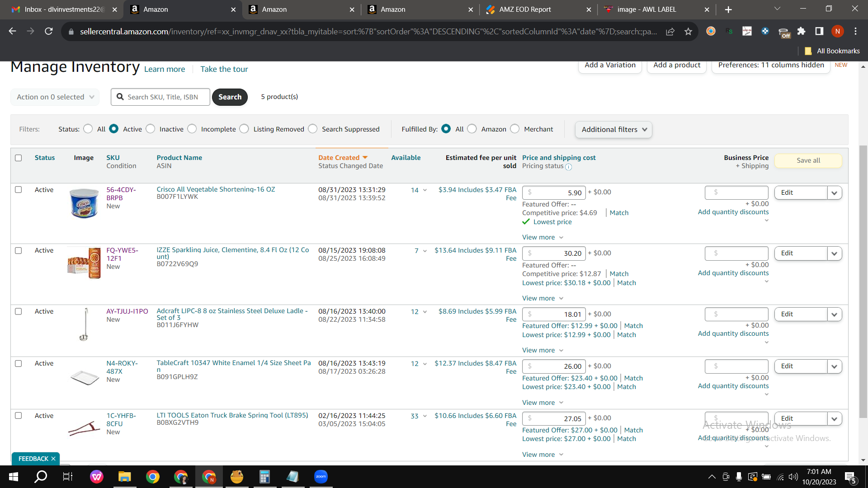Click the volume icon in system tray

point(793,477)
